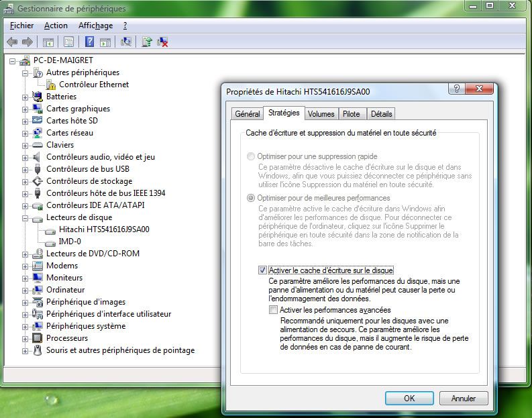Expand Contrôleurs IDE ATA/ATAPI node

point(25,206)
